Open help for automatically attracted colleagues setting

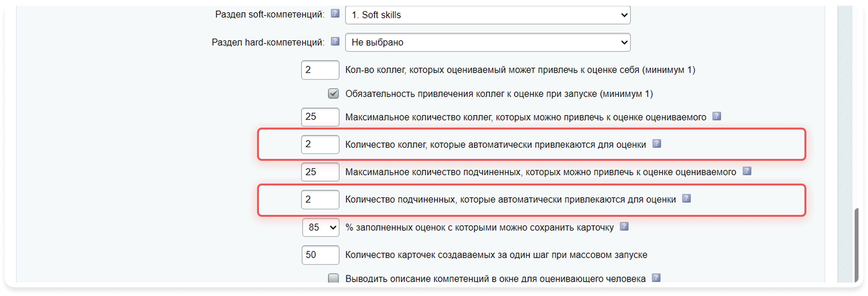click(656, 144)
